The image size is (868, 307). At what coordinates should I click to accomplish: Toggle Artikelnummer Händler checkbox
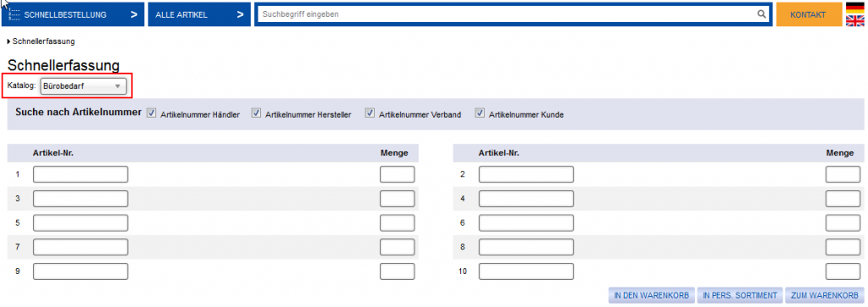[152, 113]
